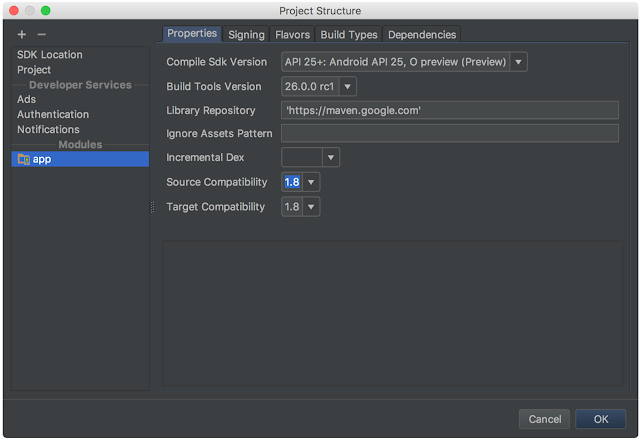Image resolution: width=640 pixels, height=440 pixels.
Task: Click the panel splitter drag handle
Action: click(x=153, y=207)
